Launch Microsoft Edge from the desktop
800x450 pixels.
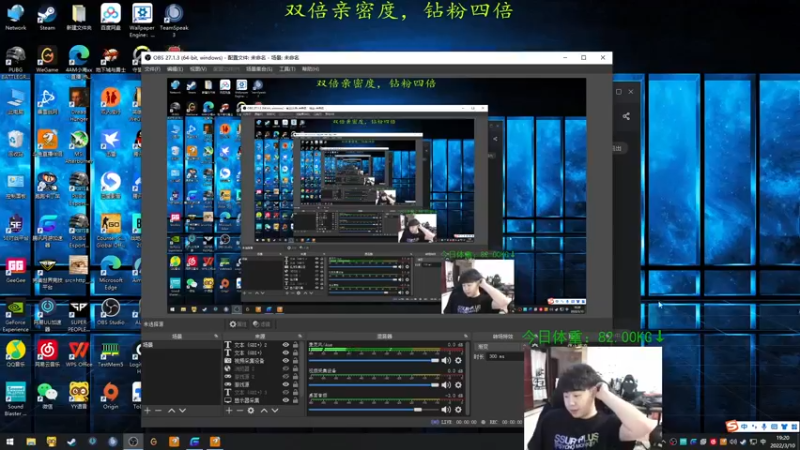pyautogui.click(x=110, y=273)
